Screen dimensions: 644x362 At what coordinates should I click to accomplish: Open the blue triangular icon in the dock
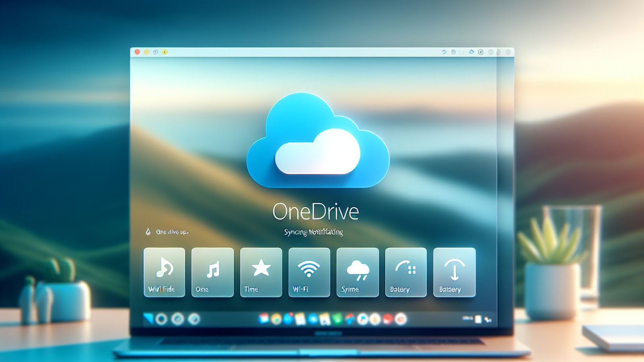[x=148, y=319]
